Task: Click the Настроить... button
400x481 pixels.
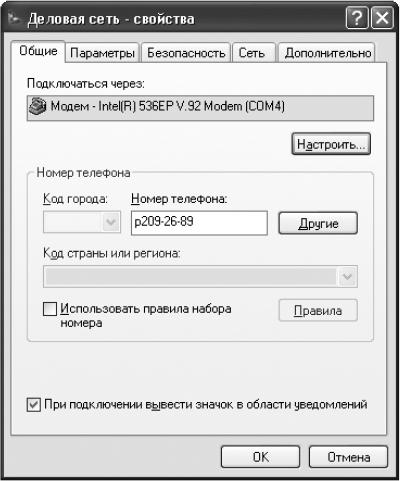Action: pyautogui.click(x=331, y=144)
